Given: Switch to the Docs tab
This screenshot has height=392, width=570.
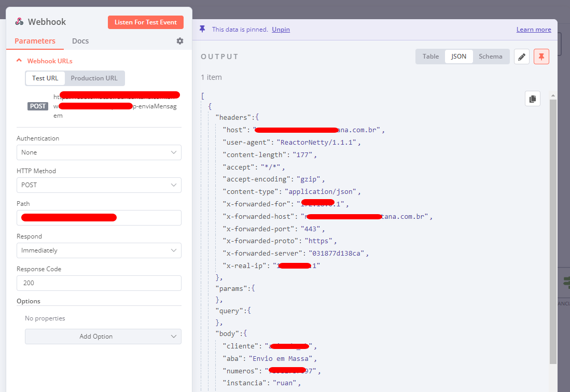Looking at the screenshot, I should (x=80, y=41).
